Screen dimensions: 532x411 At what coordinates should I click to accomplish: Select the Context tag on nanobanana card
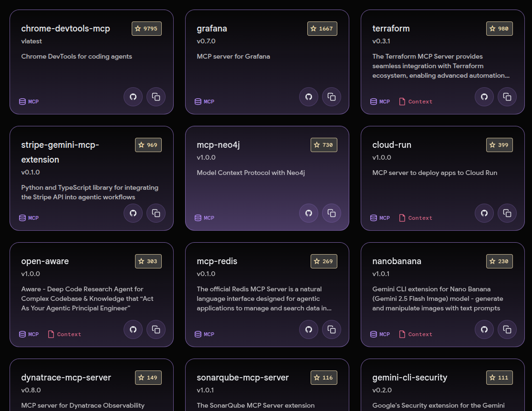pos(416,334)
